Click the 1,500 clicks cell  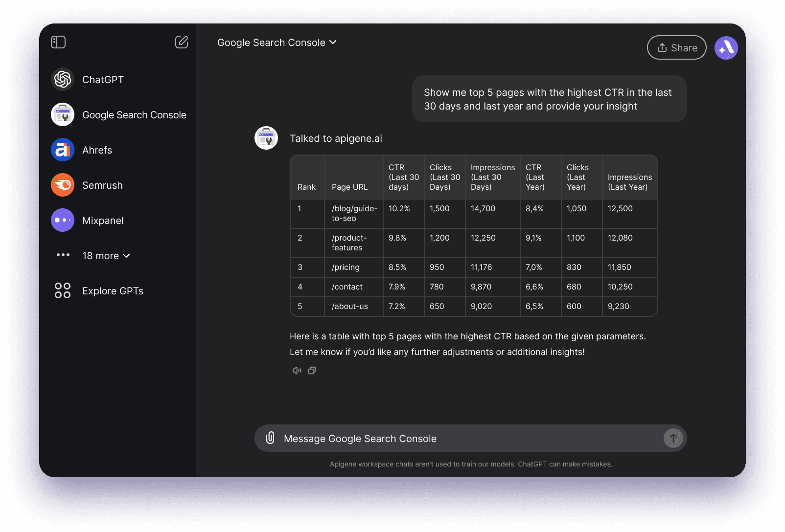[445, 214]
